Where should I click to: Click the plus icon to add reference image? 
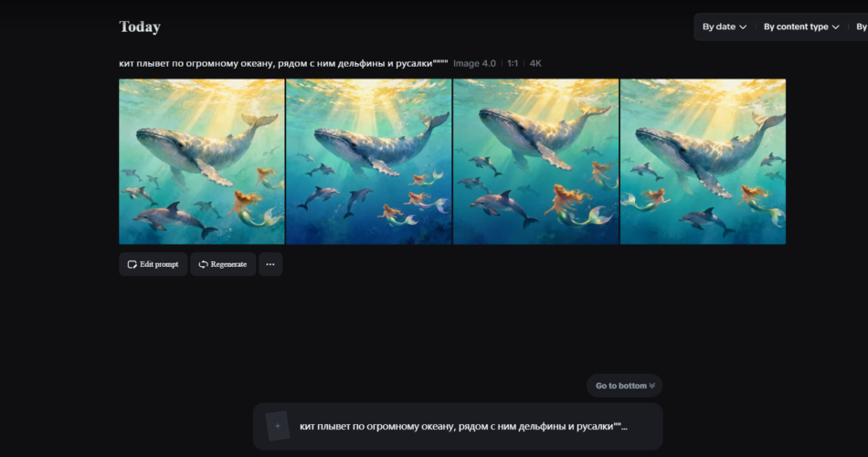click(x=278, y=426)
